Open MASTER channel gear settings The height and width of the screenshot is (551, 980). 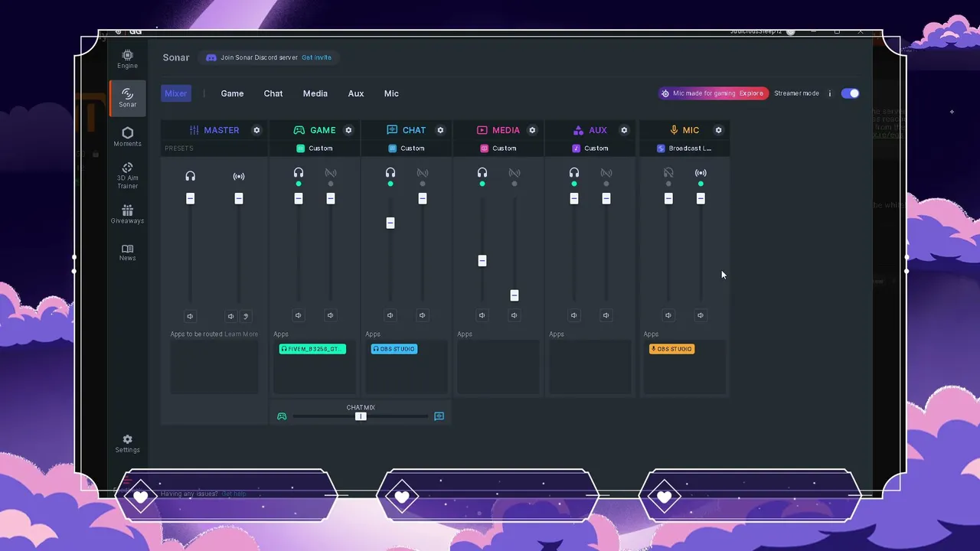coord(256,130)
